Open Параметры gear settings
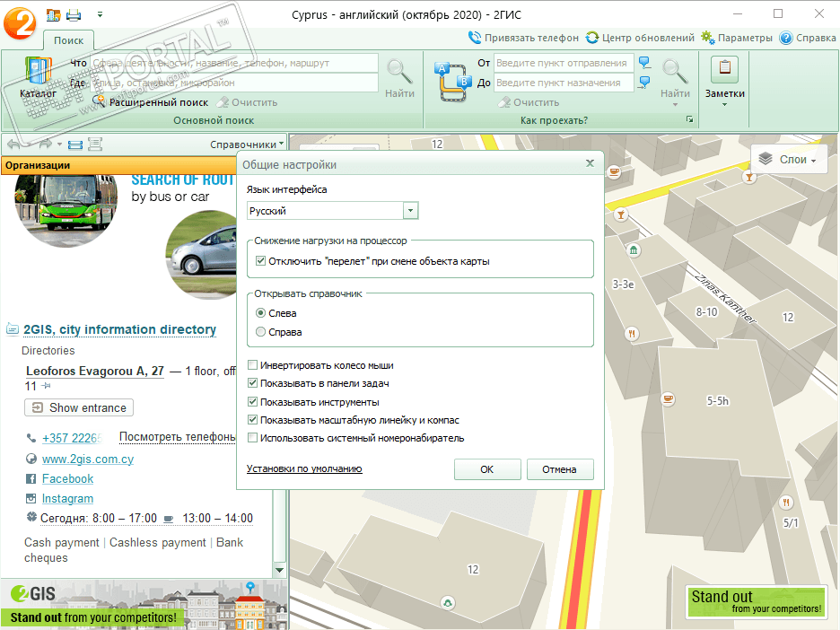The width and height of the screenshot is (840, 630). pyautogui.click(x=708, y=38)
